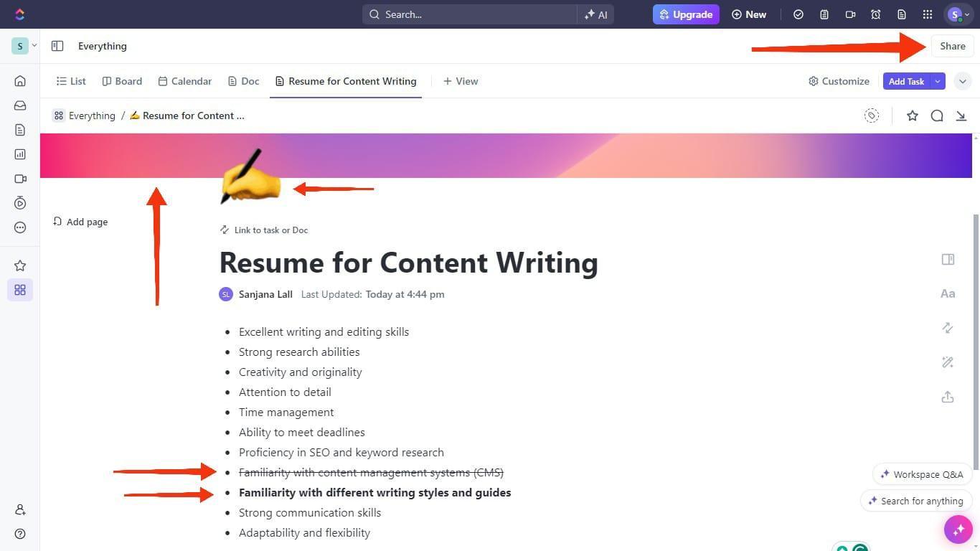Click the relationships arrows icon on right rail
This screenshot has height=551, width=980.
tap(948, 328)
